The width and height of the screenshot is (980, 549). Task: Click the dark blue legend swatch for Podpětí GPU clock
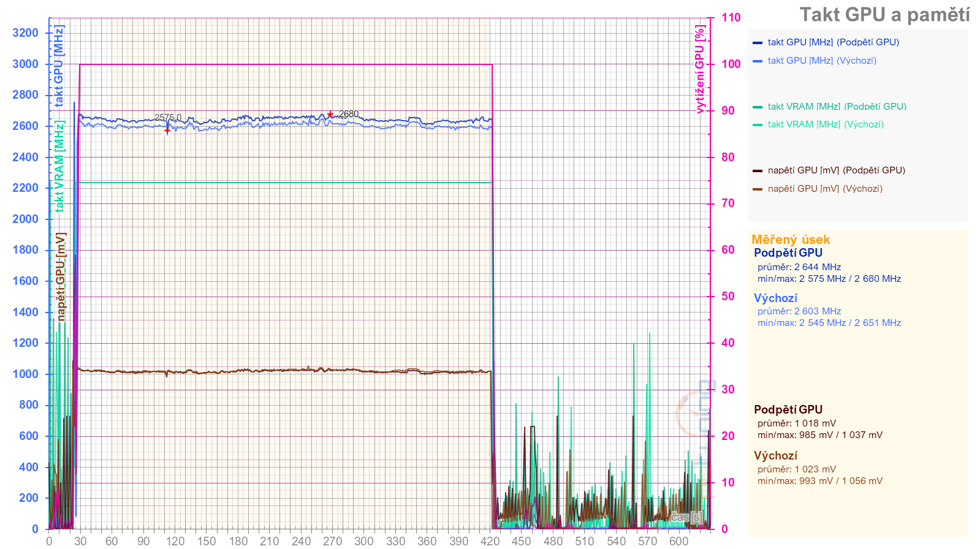click(758, 43)
